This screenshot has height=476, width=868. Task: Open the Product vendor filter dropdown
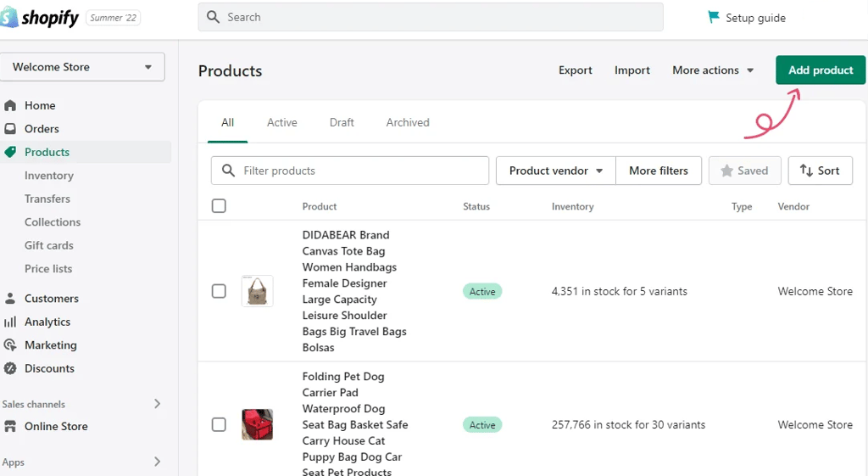556,171
